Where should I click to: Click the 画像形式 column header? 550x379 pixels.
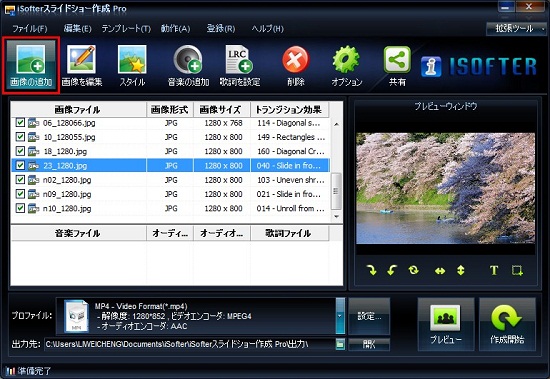[x=170, y=110]
